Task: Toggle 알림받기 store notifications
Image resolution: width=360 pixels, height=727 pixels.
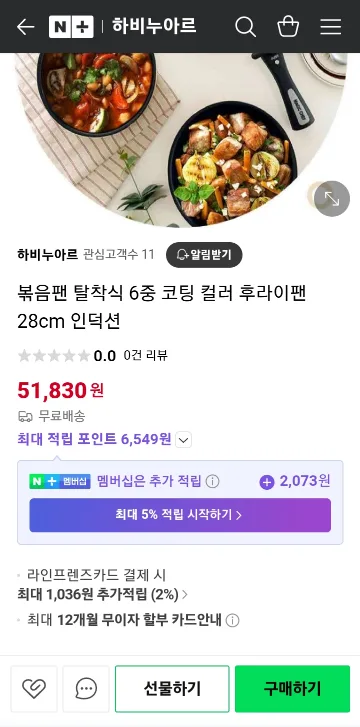Action: [204, 255]
